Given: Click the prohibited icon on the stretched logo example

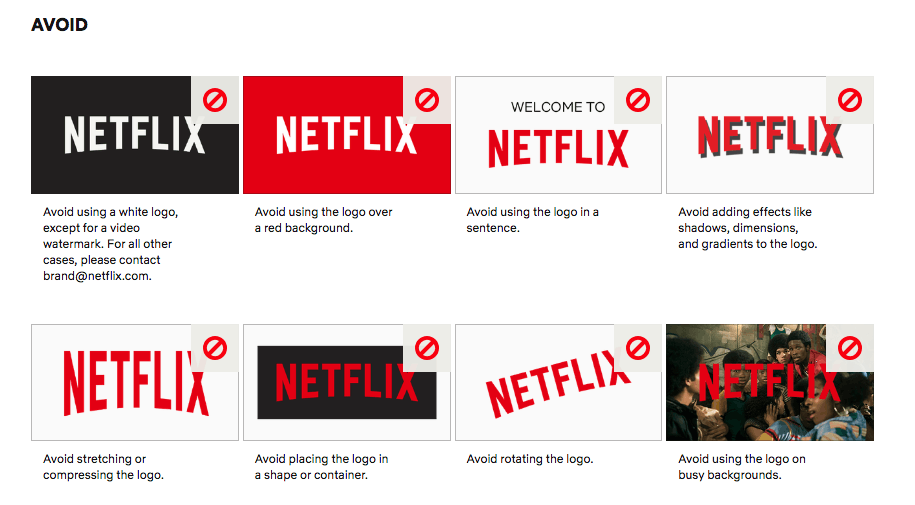Looking at the screenshot, I should coord(215,348).
